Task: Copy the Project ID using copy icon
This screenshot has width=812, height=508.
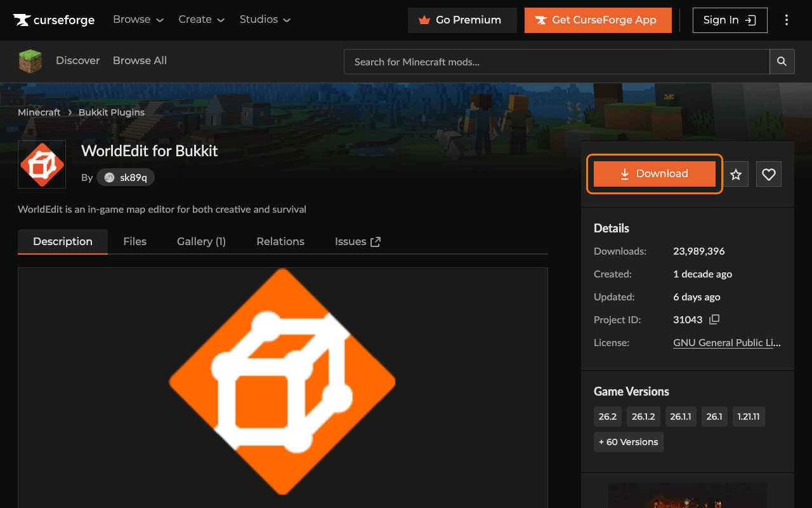Action: [714, 319]
